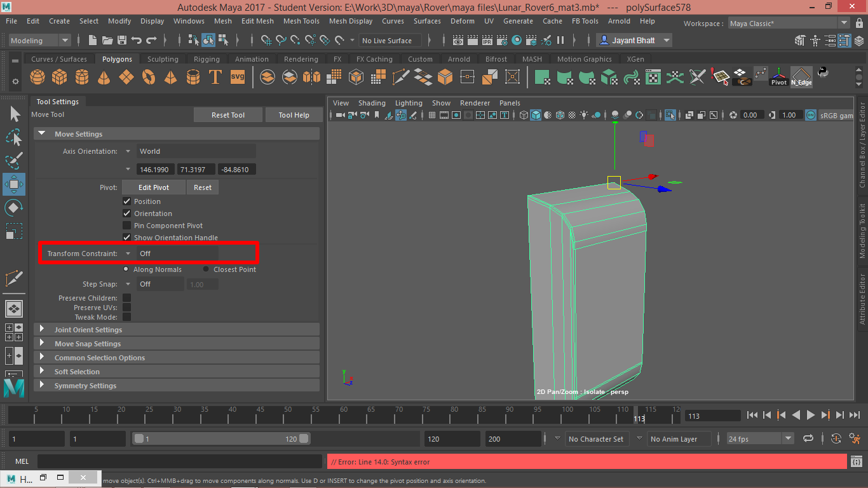The height and width of the screenshot is (488, 868).
Task: Uncheck the Position pivot checkbox
Action: [x=127, y=201]
